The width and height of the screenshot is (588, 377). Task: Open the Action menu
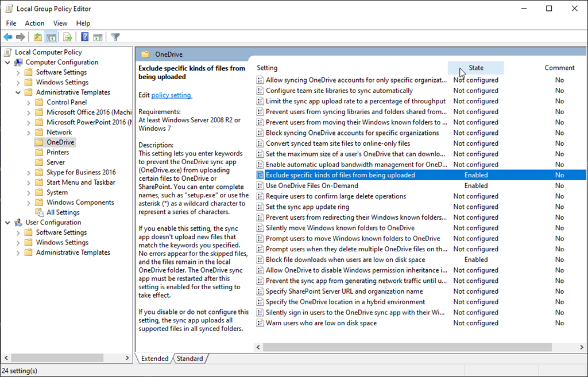pyautogui.click(x=34, y=24)
